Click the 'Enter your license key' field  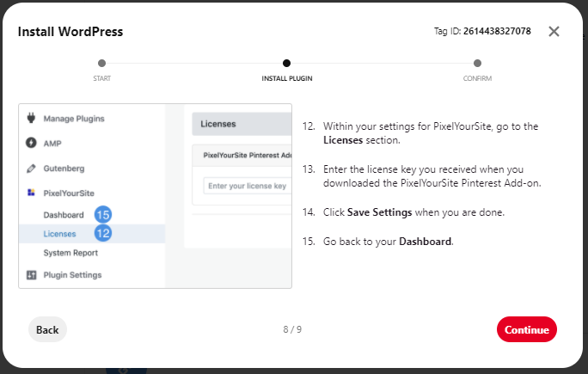tap(248, 186)
